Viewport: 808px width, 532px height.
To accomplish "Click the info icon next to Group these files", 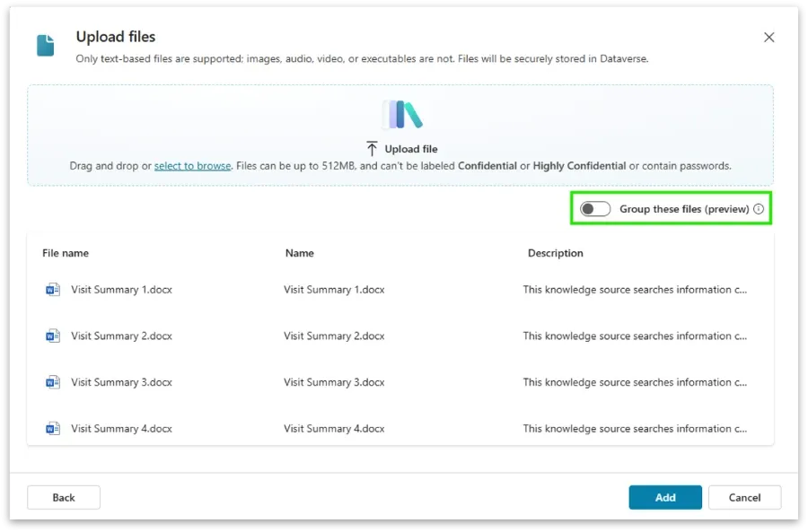I will (x=760, y=208).
